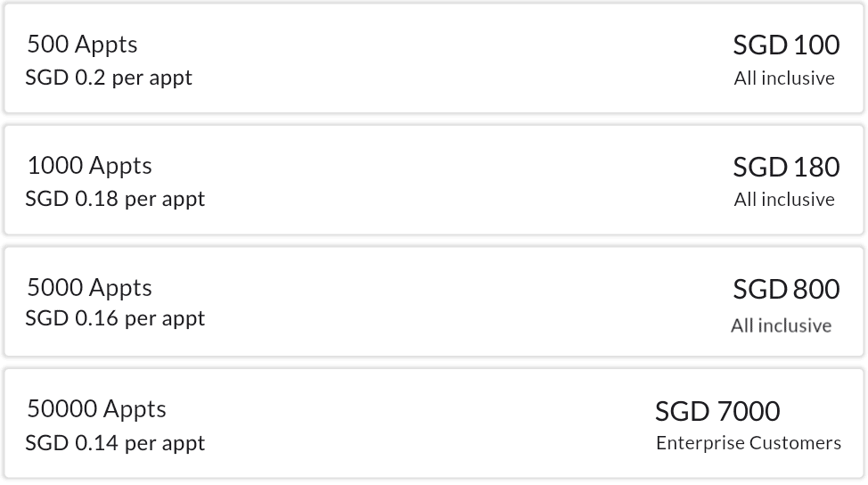Click the SGD 800 price
Viewport: 868px width, 485px height.
tap(786, 289)
